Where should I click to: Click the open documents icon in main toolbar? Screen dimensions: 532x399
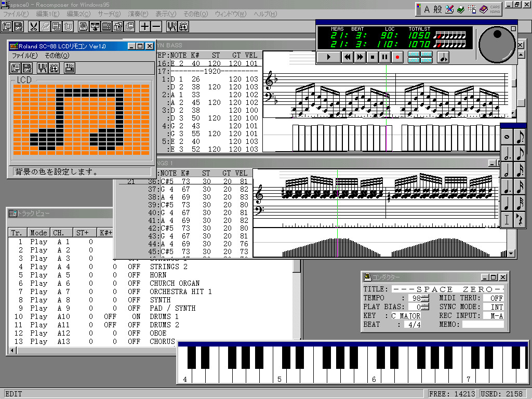6,26
